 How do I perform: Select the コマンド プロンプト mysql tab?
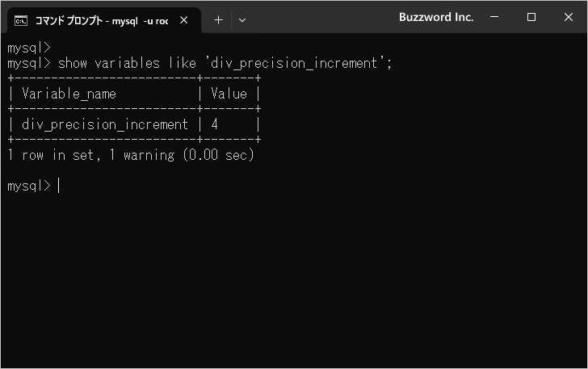pos(101,20)
